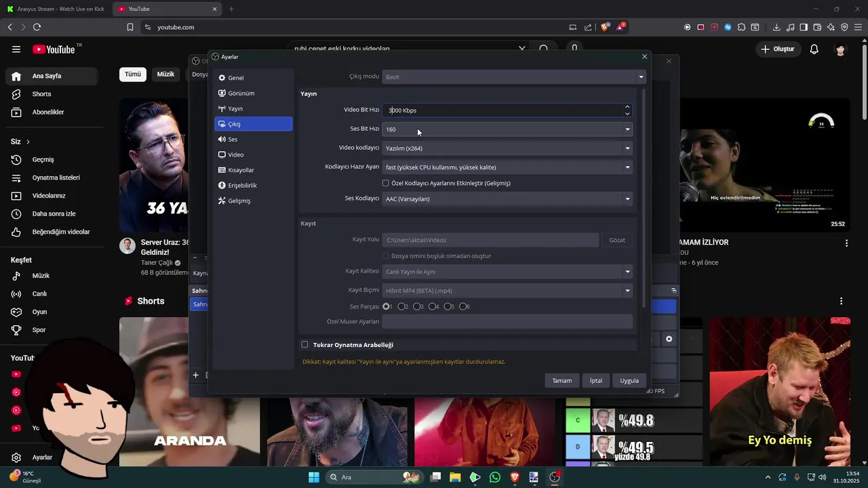Open Brave Shields lion icon
Image resolution: width=868 pixels, height=488 pixels.
coord(606,27)
